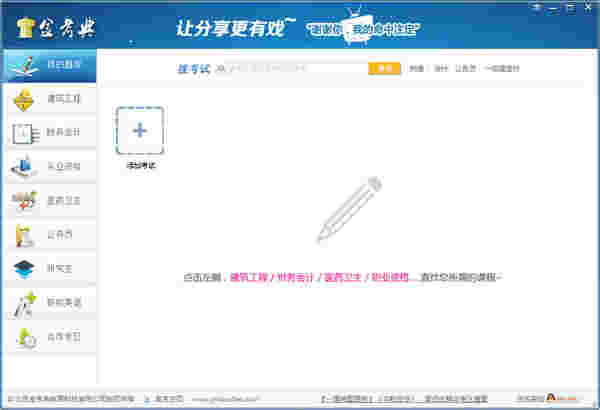Click the pink 职称英语 link in the center hint
This screenshot has height=410, width=600.
(x=390, y=277)
